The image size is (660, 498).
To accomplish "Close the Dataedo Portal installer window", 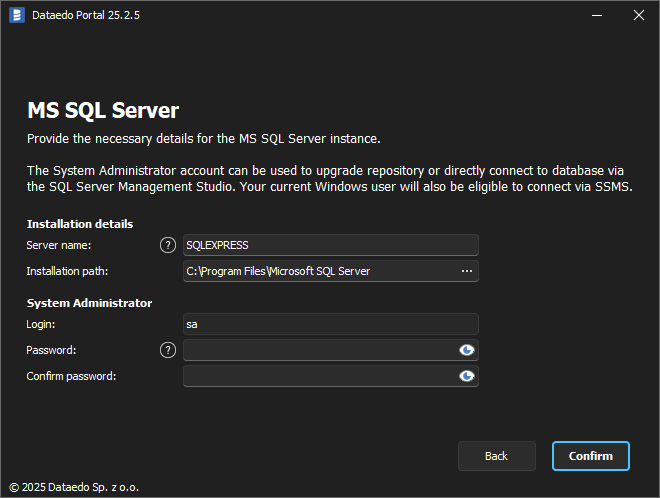I will point(639,15).
